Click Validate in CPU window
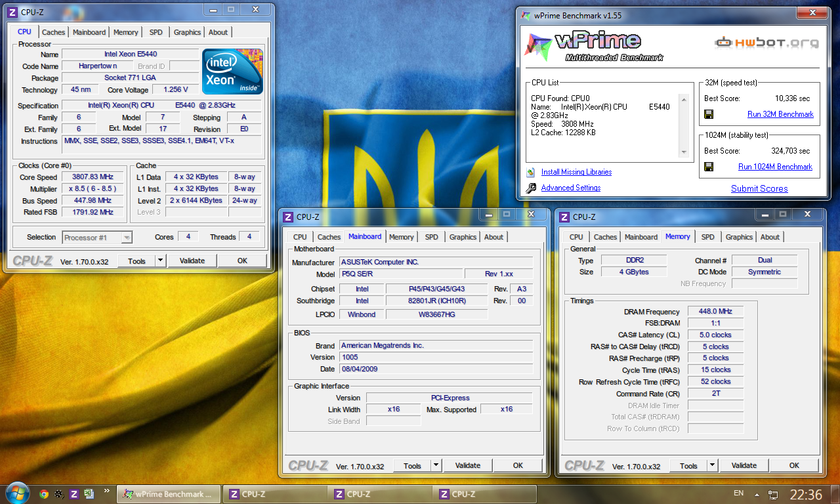The image size is (840, 504). [192, 261]
